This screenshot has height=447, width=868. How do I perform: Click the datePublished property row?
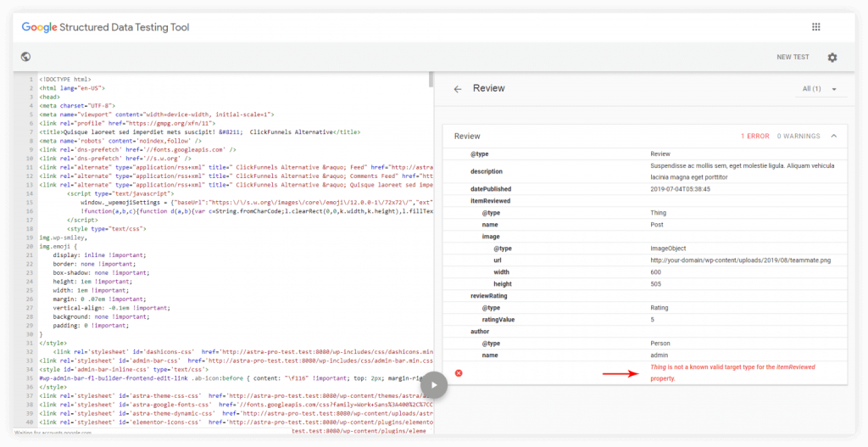pyautogui.click(x=494, y=188)
